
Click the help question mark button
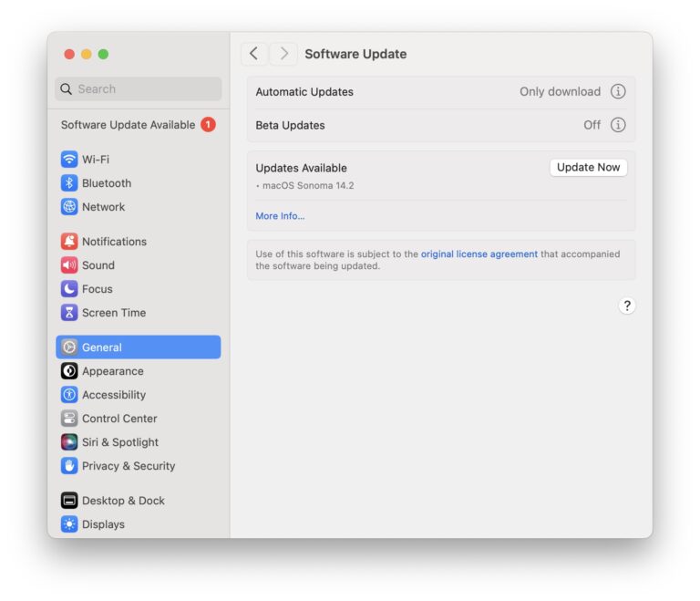click(626, 306)
